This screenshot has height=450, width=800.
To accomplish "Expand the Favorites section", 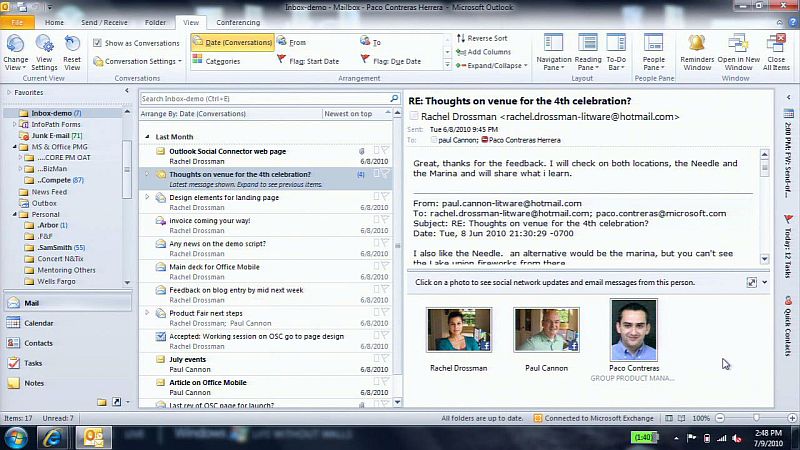I will pyautogui.click(x=9, y=92).
